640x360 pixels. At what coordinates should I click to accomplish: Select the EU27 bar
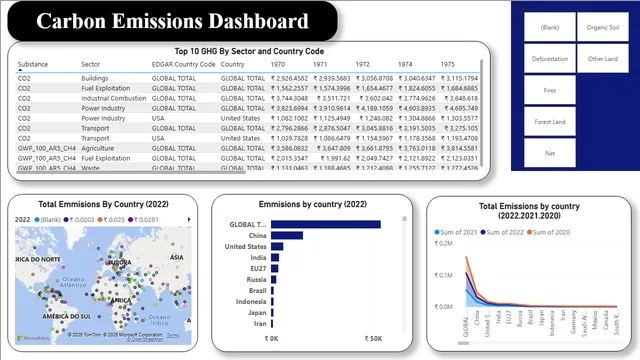coord(275,269)
